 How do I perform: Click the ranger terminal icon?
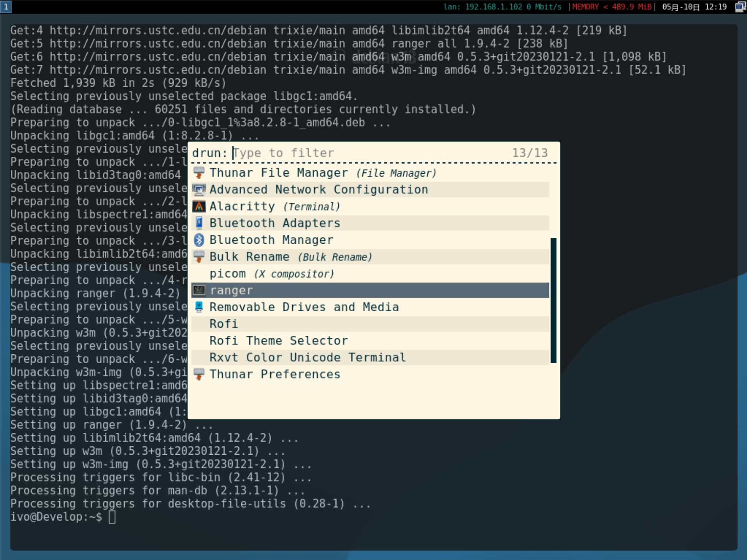tap(199, 290)
